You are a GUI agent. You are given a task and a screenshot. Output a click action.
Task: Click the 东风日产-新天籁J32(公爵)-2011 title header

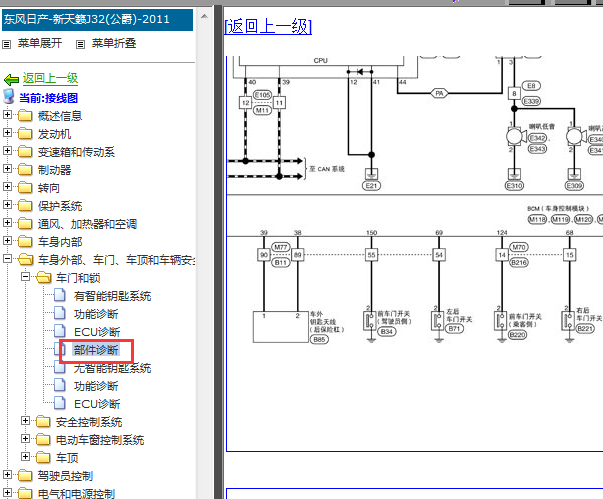97,20
